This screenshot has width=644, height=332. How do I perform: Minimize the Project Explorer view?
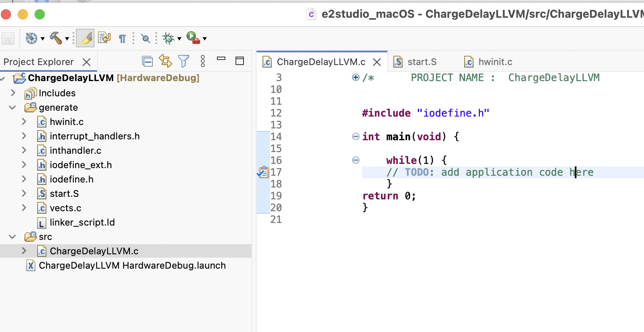pyautogui.click(x=221, y=61)
